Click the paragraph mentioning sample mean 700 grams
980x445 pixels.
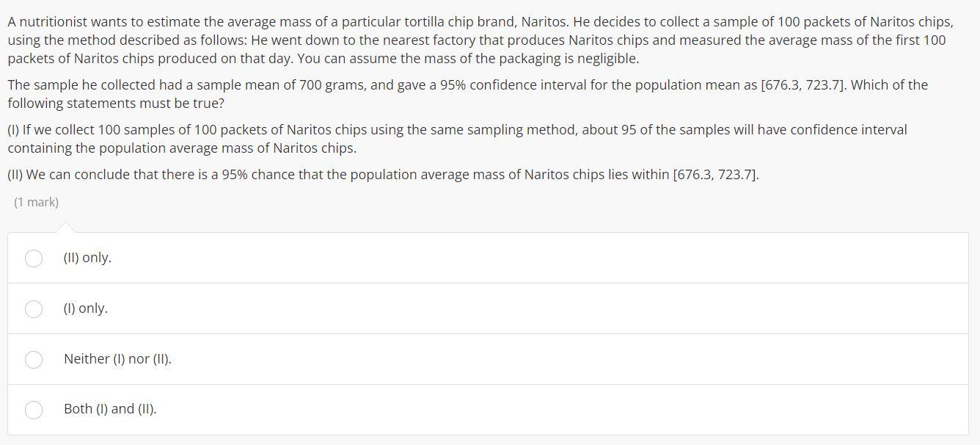(467, 94)
